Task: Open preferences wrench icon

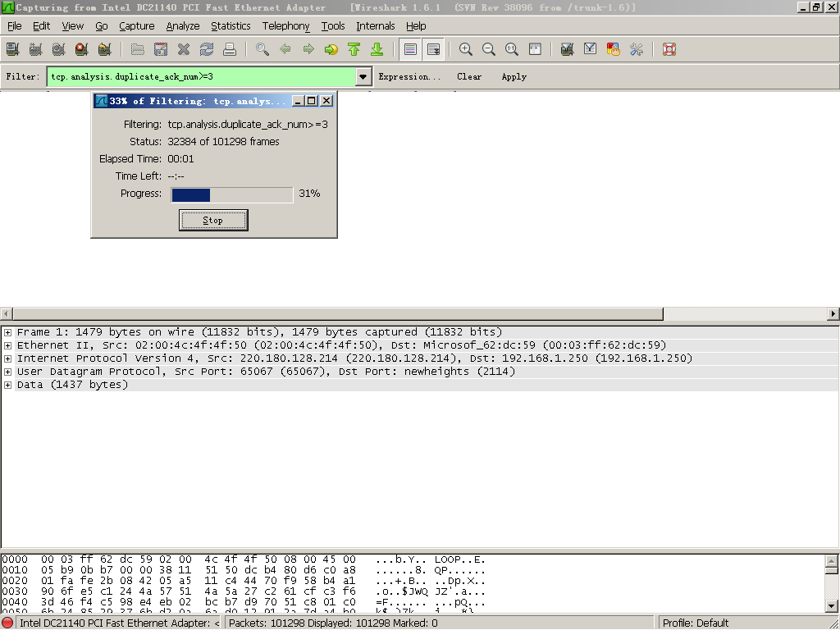Action: click(637, 49)
